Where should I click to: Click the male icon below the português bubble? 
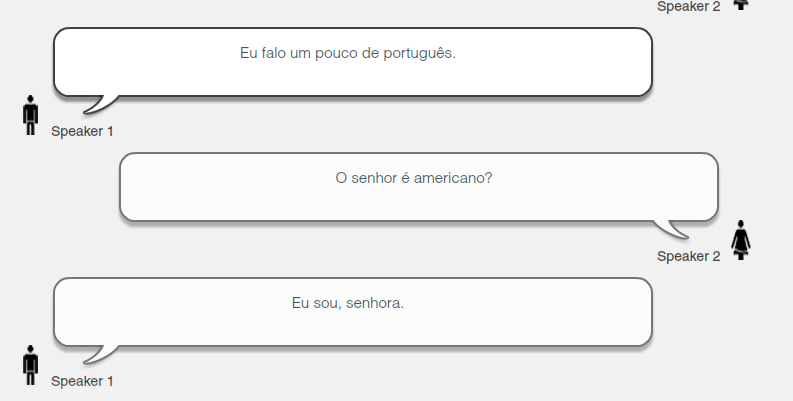(x=30, y=115)
